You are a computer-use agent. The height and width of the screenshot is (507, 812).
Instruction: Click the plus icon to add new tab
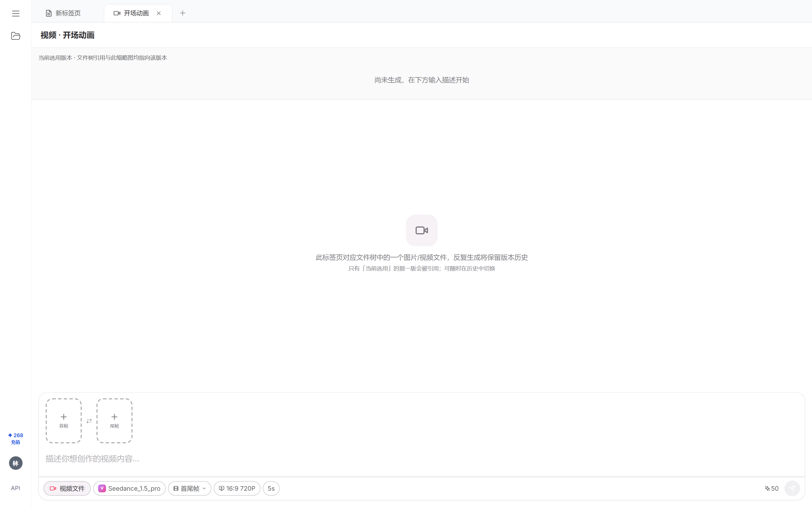click(x=182, y=13)
